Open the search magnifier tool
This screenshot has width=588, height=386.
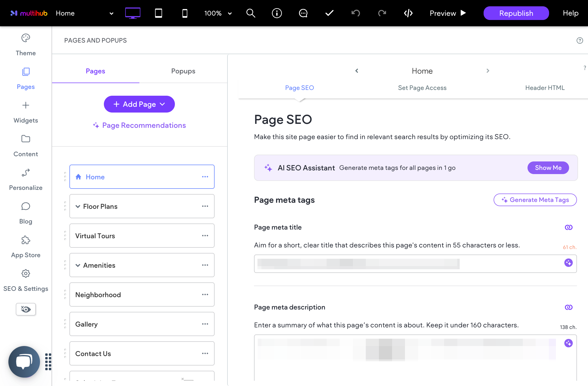[251, 13]
